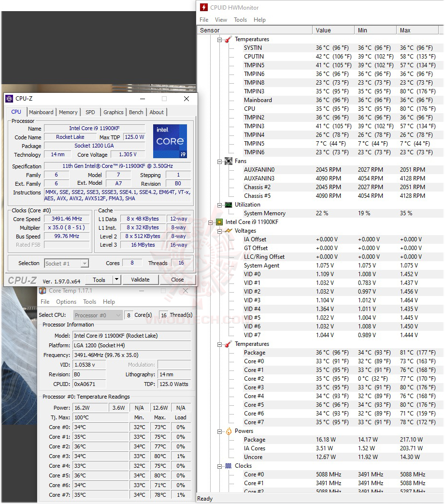
Task: Select the System Agent voltage row
Action: coord(343,266)
